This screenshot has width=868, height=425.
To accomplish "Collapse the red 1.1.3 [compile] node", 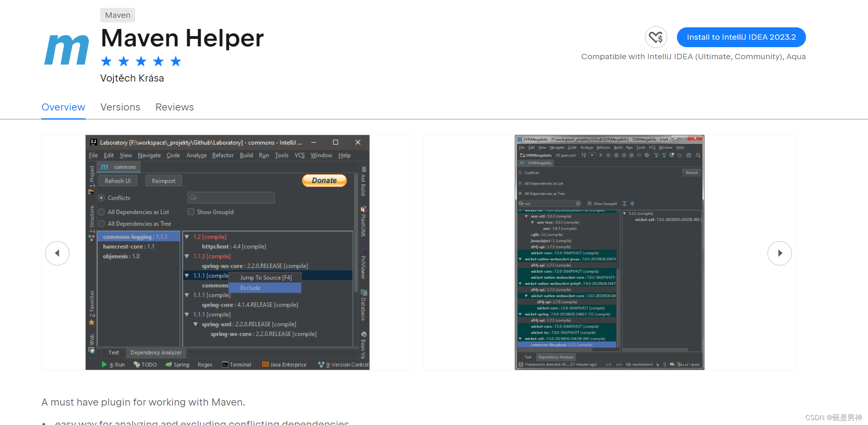I will [x=187, y=256].
